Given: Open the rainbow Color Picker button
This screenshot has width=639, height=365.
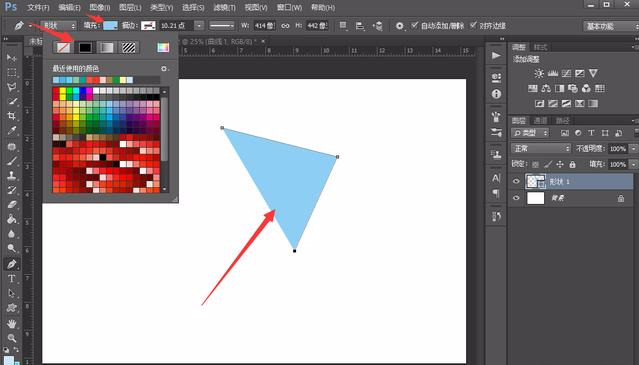Looking at the screenshot, I should pyautogui.click(x=163, y=48).
